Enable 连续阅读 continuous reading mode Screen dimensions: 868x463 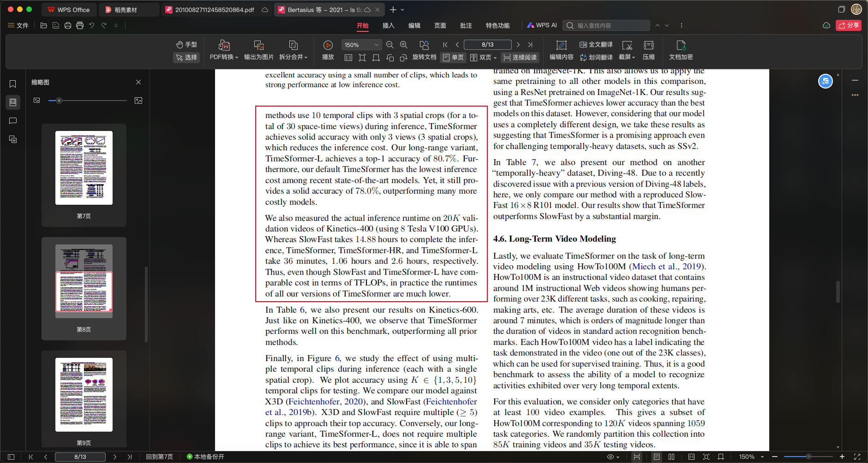point(520,57)
